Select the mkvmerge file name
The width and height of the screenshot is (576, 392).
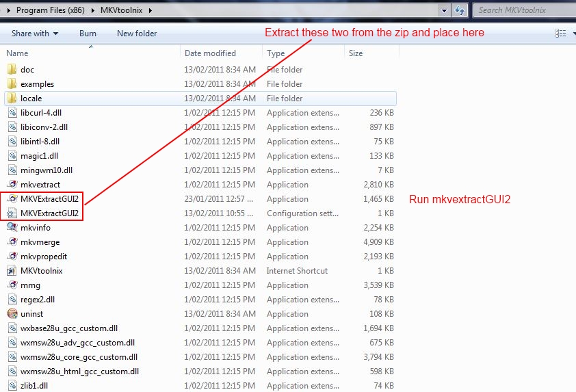pos(40,242)
